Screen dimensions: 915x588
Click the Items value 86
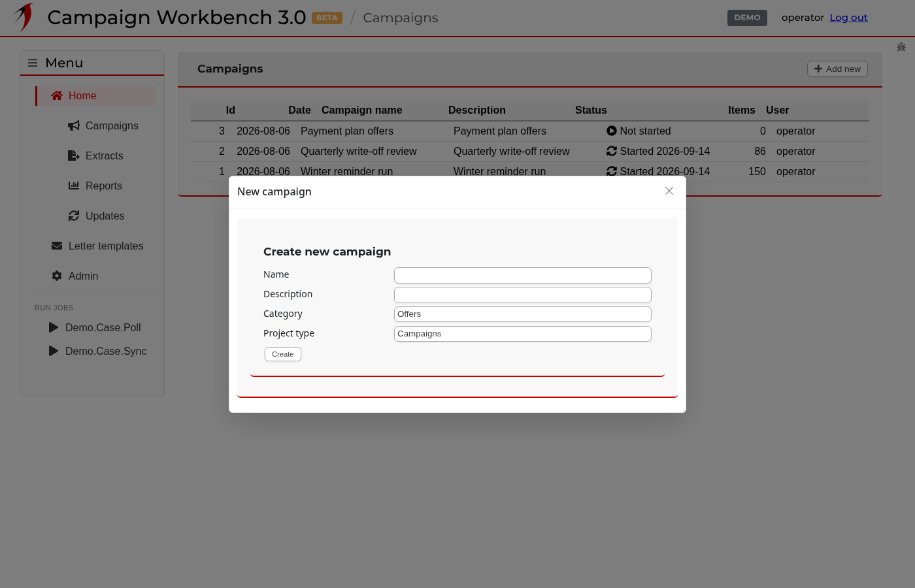pos(760,151)
